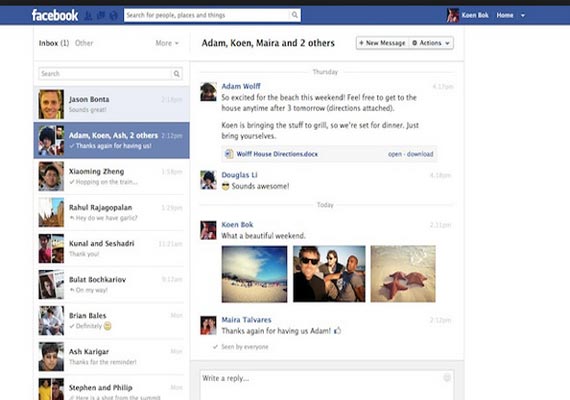This screenshot has width=570, height=400.
Task: Open the starfish photo thumbnail
Action: coord(403,274)
